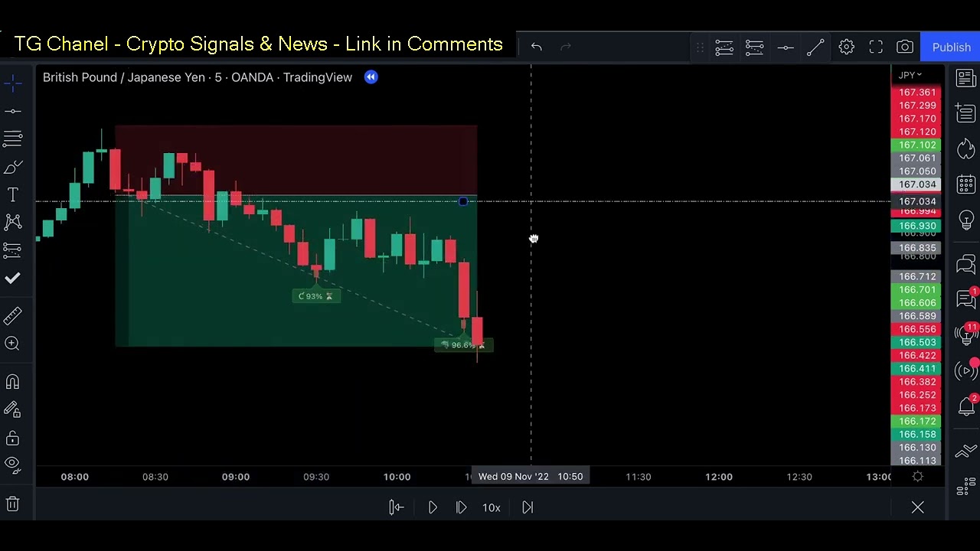Toggle stay in drawing mode pencil lock

point(12,409)
